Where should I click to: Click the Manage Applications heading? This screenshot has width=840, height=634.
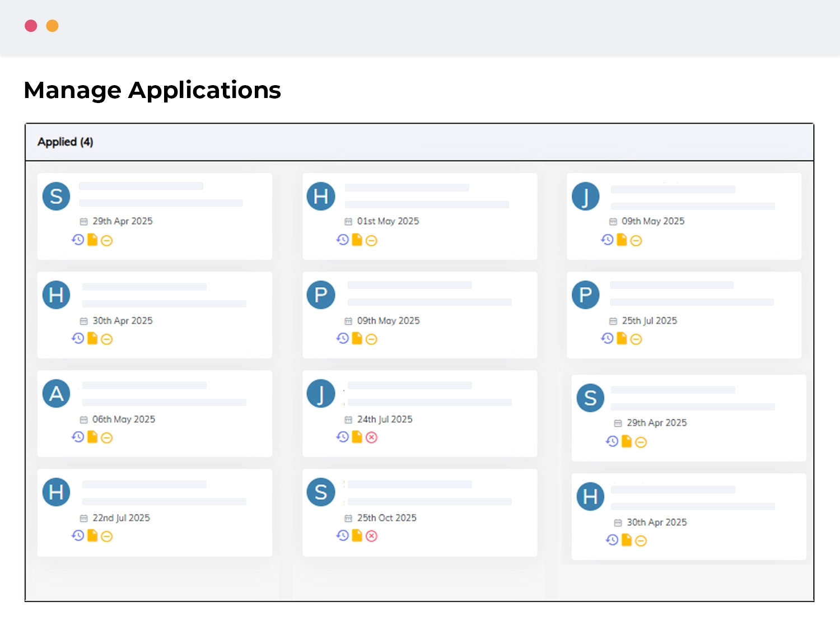tap(152, 90)
